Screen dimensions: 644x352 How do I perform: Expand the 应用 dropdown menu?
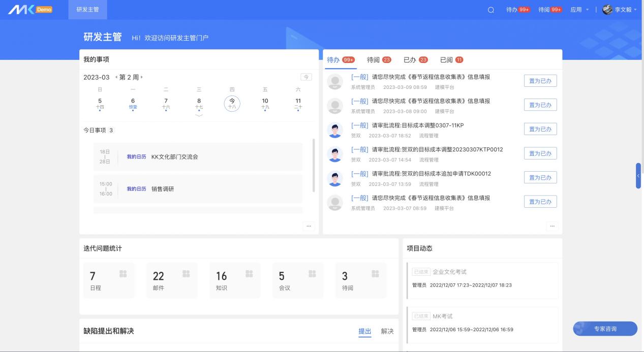pos(579,9)
